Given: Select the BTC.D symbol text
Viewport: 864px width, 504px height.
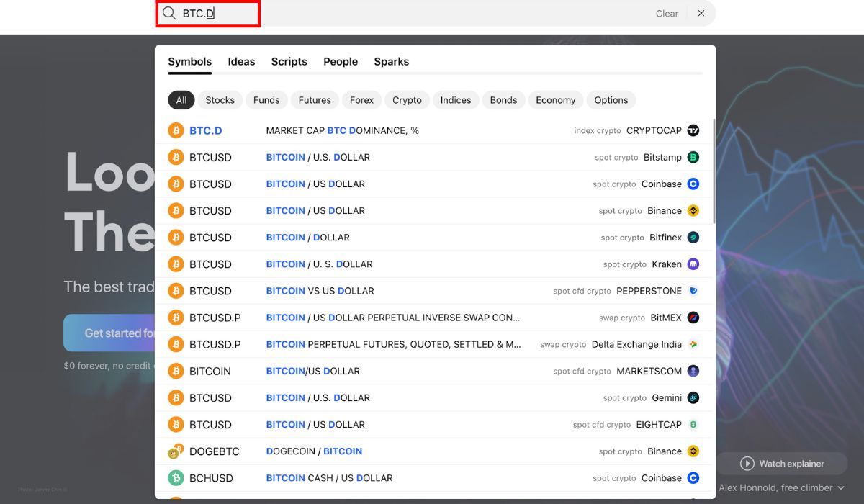Looking at the screenshot, I should (206, 130).
